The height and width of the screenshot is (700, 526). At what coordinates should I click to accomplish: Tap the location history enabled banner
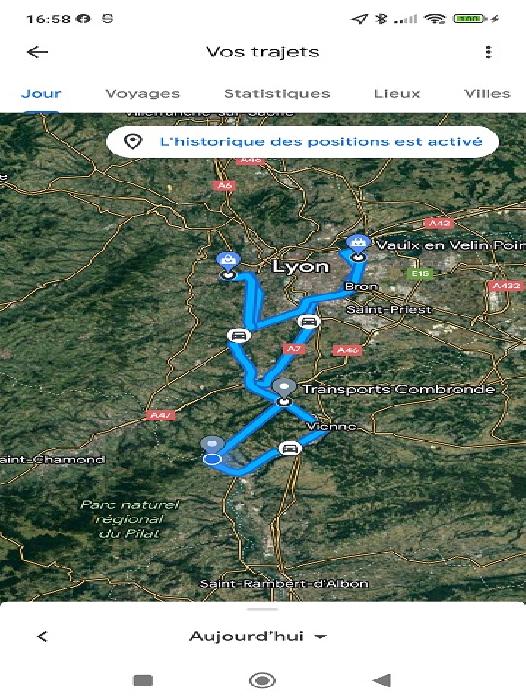point(302,142)
